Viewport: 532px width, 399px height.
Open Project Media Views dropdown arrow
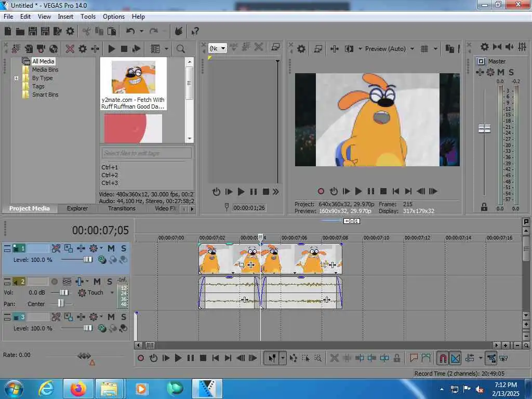point(166,49)
